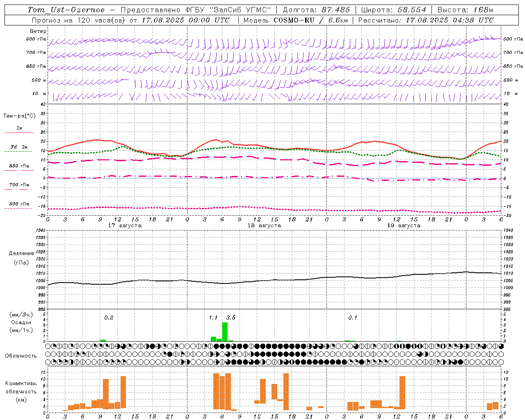Click the model name COSMO-RU / 6.6км
This screenshot has width=525, height=420.
(311, 20)
